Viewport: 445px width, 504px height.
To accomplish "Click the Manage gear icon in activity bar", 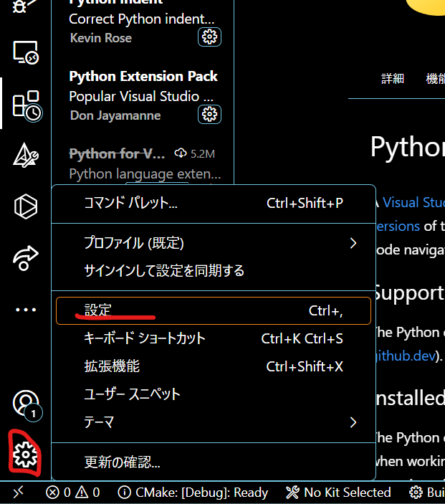I will pos(25,454).
